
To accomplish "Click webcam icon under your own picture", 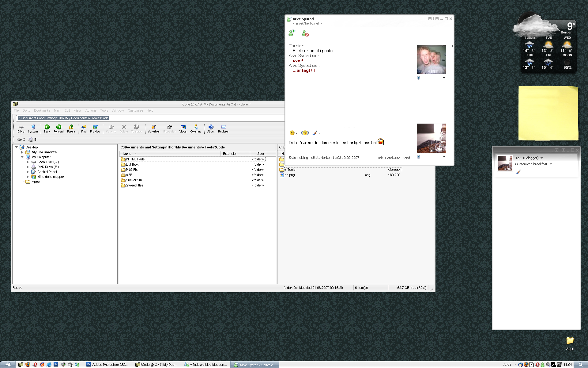I will [418, 157].
